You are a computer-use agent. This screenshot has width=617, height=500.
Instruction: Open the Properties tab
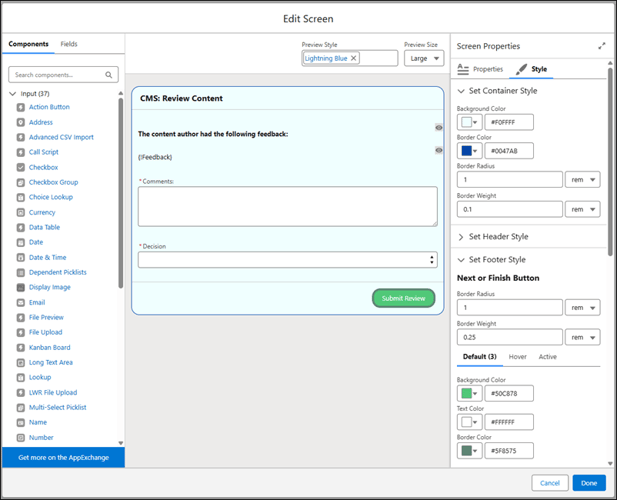tap(480, 69)
